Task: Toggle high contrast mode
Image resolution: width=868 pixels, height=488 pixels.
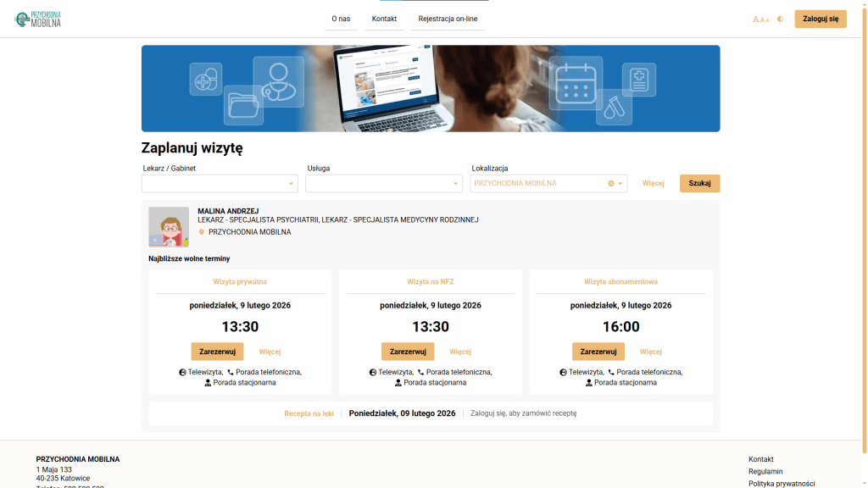Action: click(x=778, y=18)
